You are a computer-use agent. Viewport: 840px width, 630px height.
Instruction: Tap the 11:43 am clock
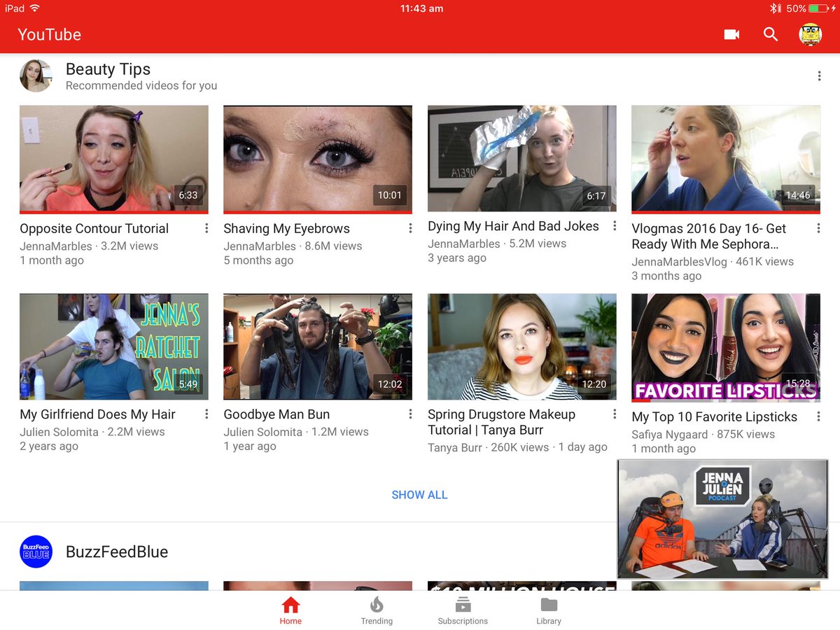(x=421, y=8)
